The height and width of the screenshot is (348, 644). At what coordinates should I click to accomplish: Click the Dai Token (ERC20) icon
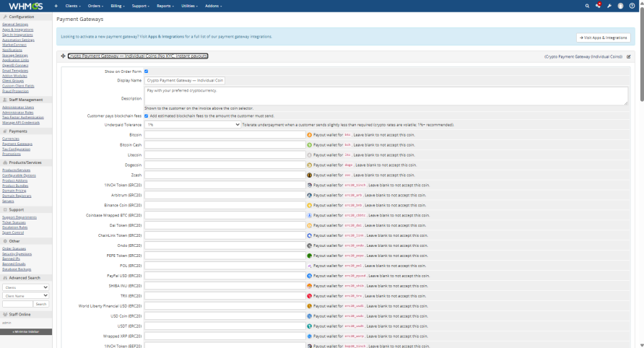(309, 225)
